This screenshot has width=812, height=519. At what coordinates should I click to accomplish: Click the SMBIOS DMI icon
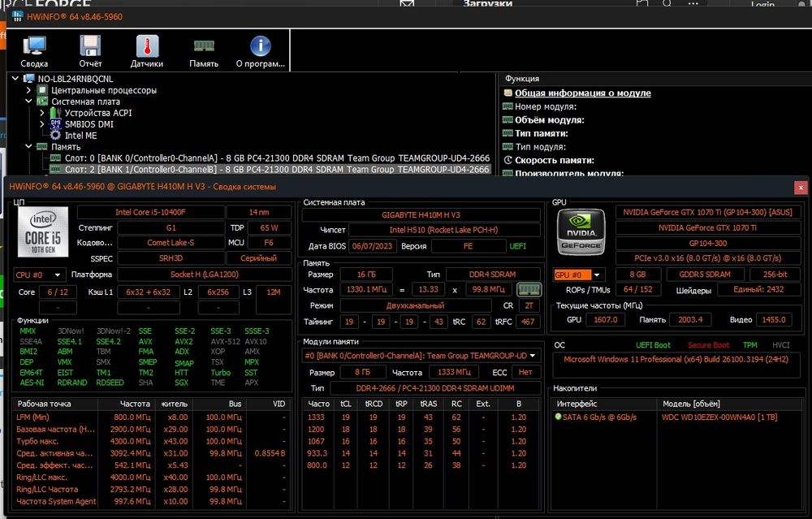55,123
